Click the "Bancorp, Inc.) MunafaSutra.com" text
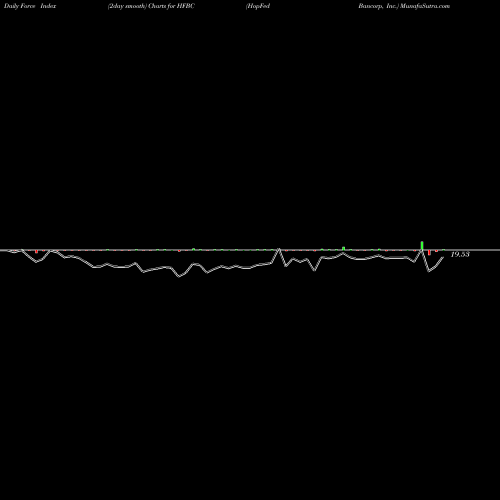500x500 pixels. 404,6
